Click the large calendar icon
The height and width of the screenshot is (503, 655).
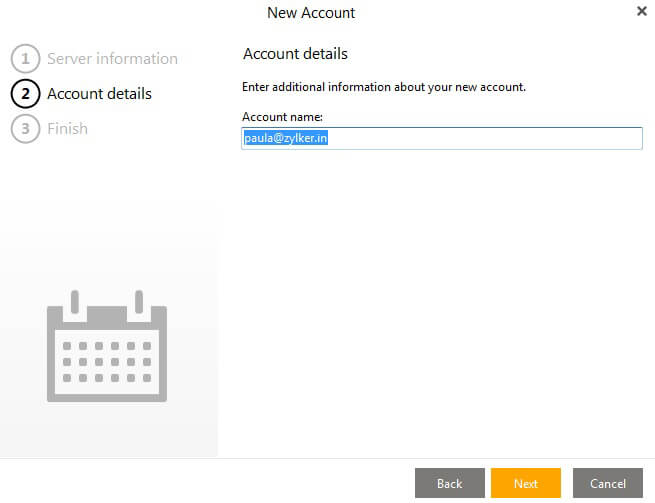[x=107, y=346]
